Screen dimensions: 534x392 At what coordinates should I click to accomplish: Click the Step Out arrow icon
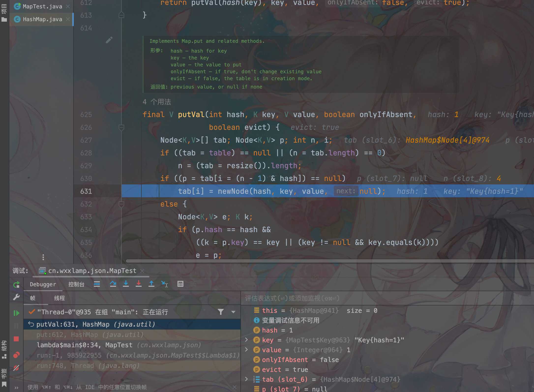pyautogui.click(x=151, y=284)
